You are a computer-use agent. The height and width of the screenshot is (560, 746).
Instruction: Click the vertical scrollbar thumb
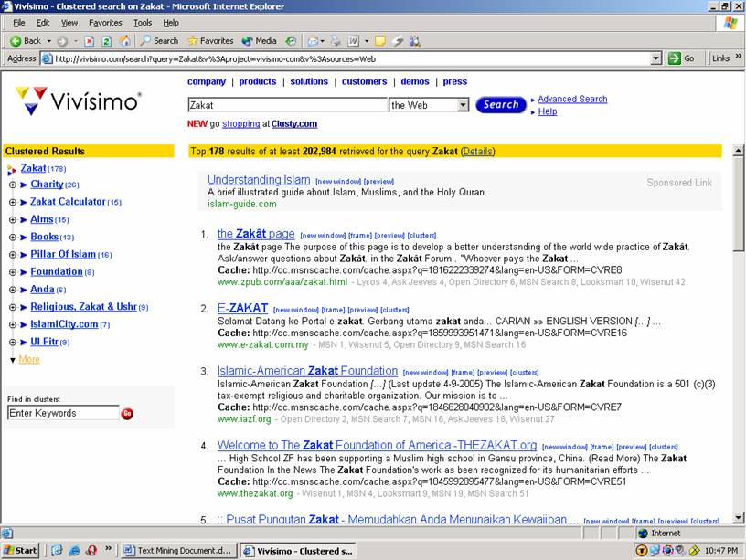click(739, 205)
